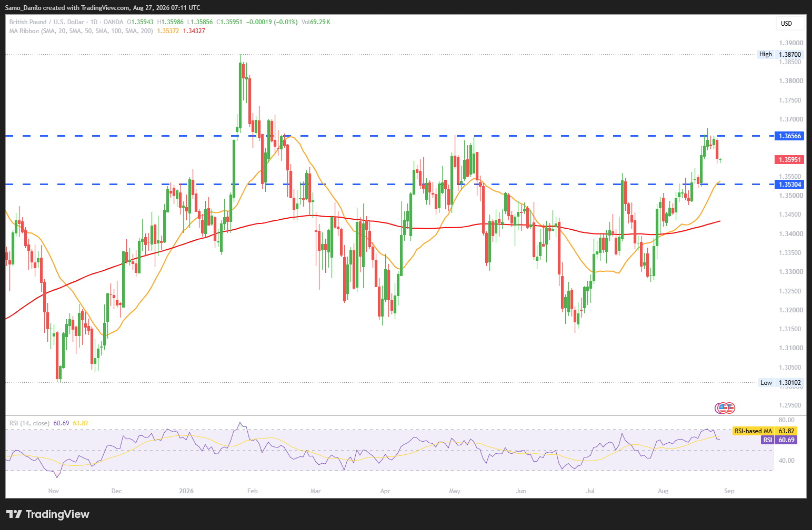
Task: Open the USD currency selector
Action: 790,23
